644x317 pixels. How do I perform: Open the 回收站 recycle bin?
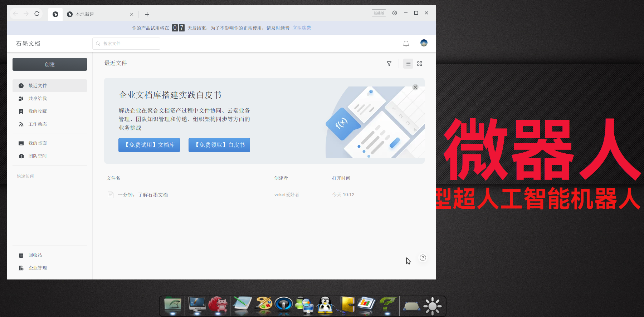[50, 255]
